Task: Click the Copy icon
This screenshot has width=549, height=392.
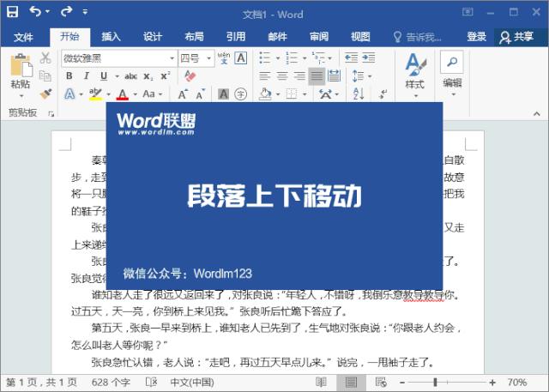Action: click(x=45, y=75)
